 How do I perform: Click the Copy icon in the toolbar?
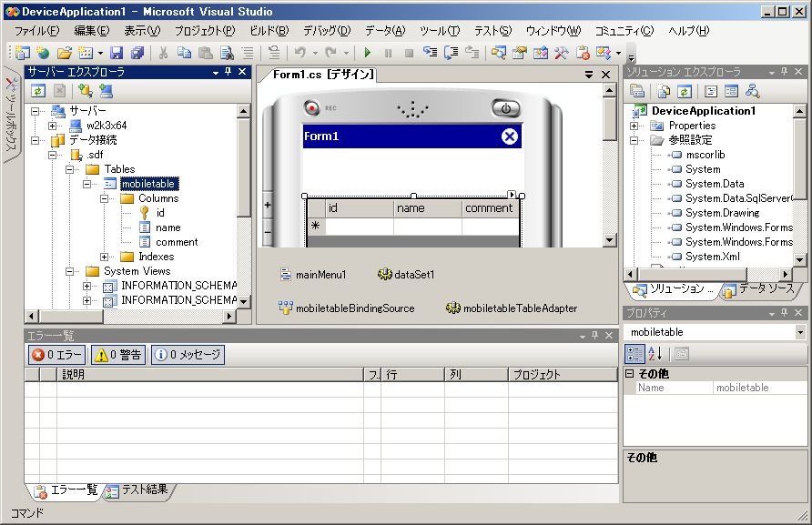185,52
